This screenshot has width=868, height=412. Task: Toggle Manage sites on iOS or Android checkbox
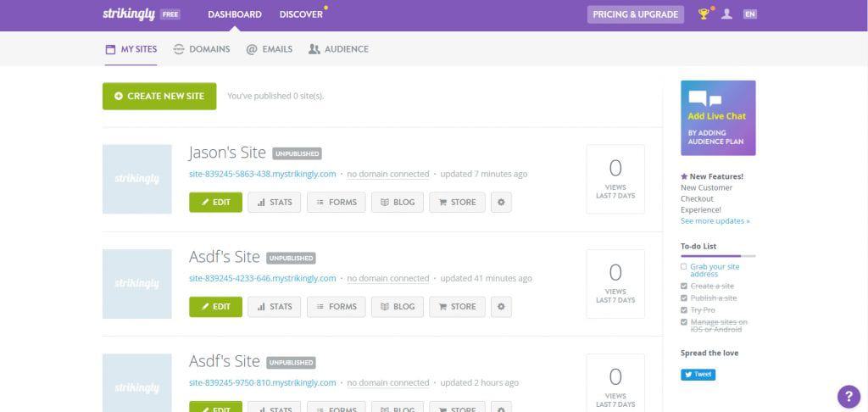click(684, 322)
